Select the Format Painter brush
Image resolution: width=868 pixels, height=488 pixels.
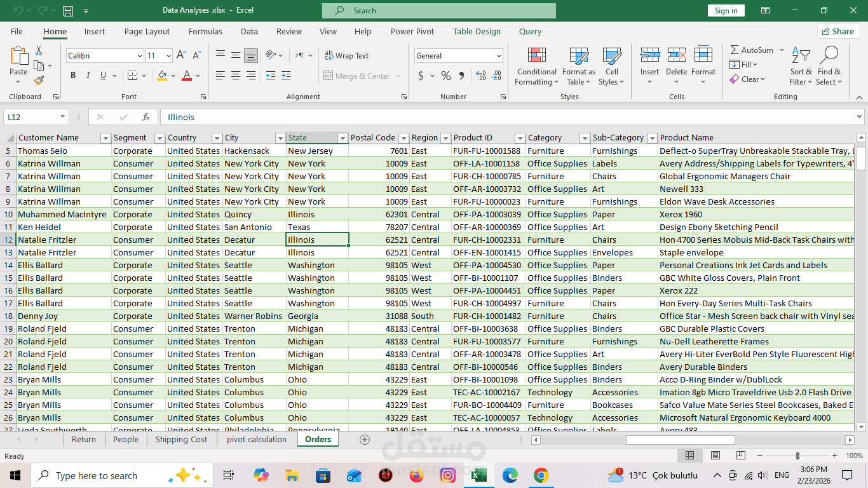tap(39, 81)
